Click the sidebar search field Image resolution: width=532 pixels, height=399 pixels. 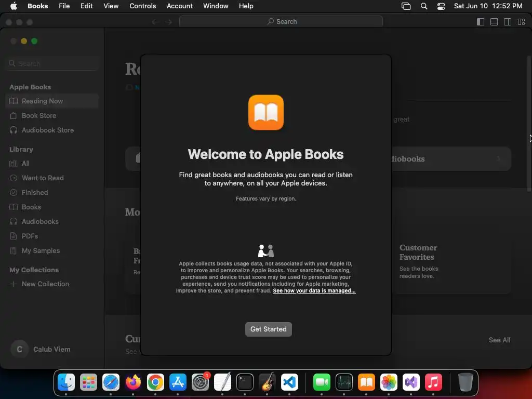(x=52, y=63)
